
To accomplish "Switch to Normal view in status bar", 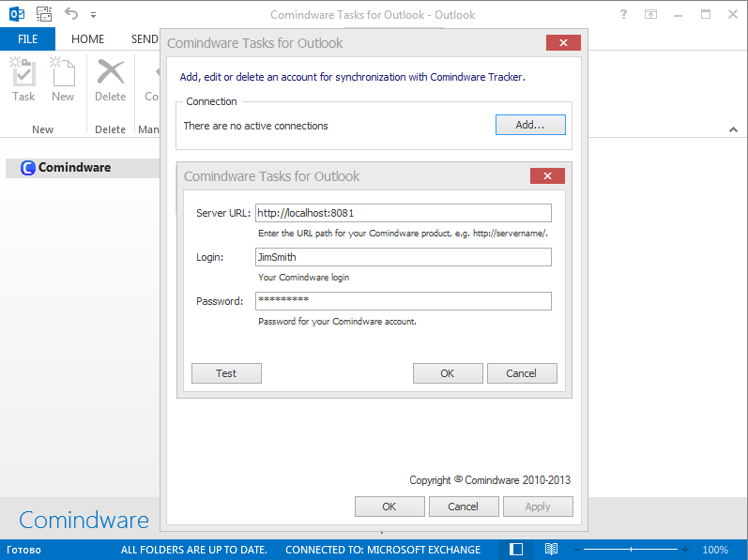I will click(516, 550).
